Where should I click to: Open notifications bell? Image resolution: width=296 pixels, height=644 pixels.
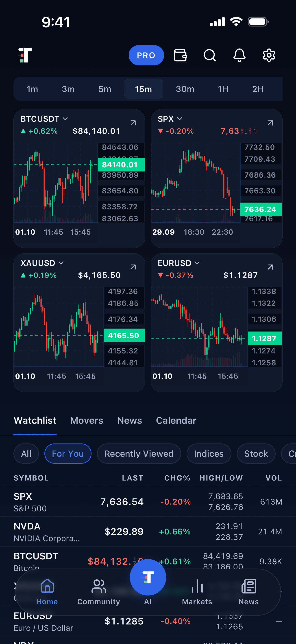pos(239,55)
